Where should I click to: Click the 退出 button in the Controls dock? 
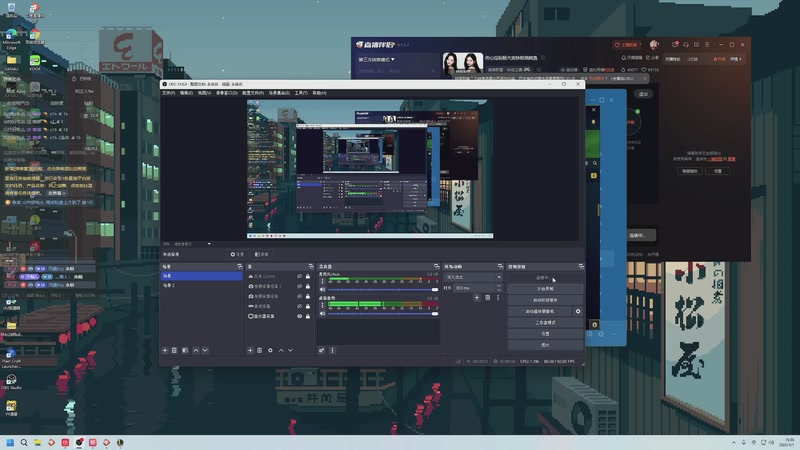coord(545,345)
